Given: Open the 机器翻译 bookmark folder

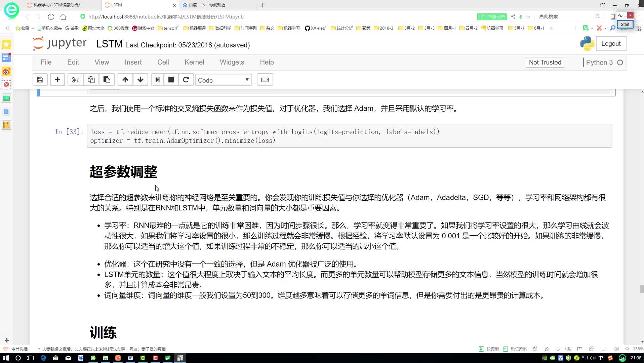Looking at the screenshot, I should 195,28.
